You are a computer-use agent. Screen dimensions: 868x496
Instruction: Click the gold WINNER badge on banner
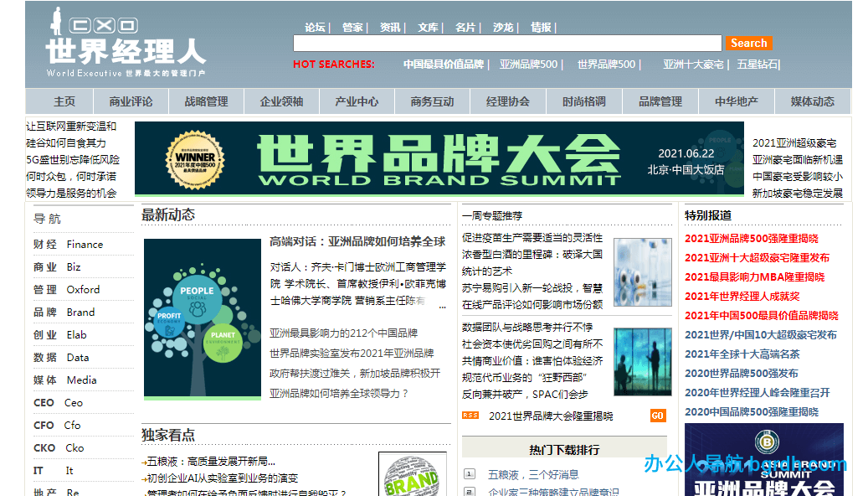click(x=195, y=158)
